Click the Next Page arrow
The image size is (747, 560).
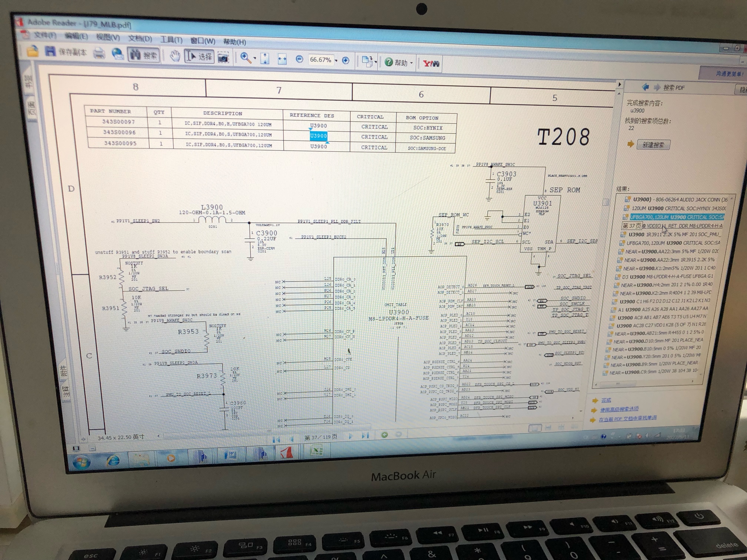pyautogui.click(x=350, y=436)
